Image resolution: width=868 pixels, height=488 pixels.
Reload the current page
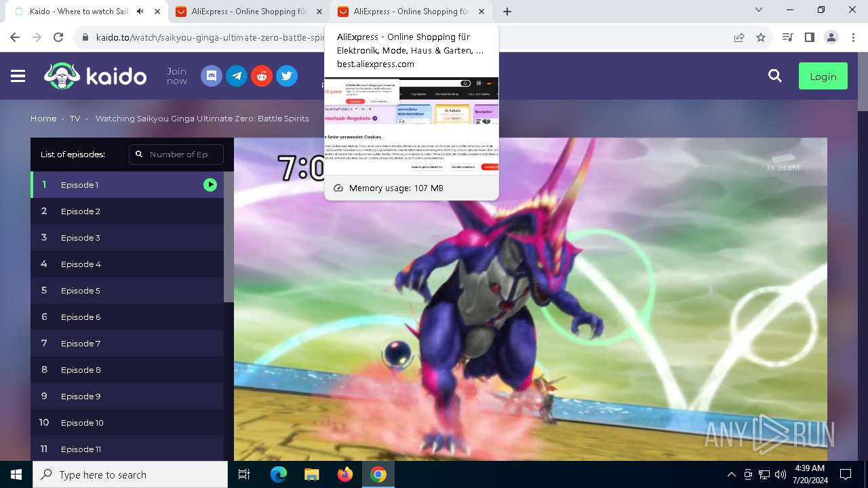[58, 37]
